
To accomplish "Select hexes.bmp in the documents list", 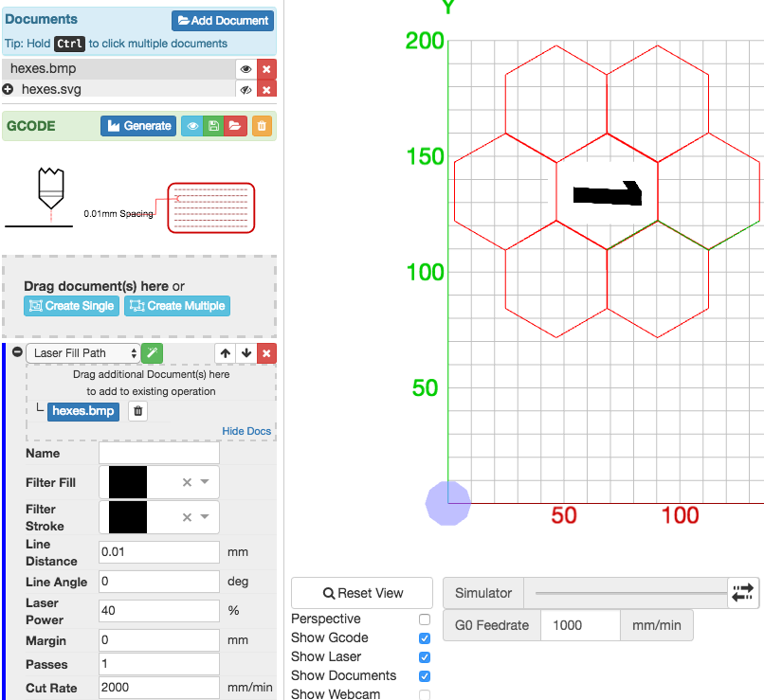I will point(118,68).
